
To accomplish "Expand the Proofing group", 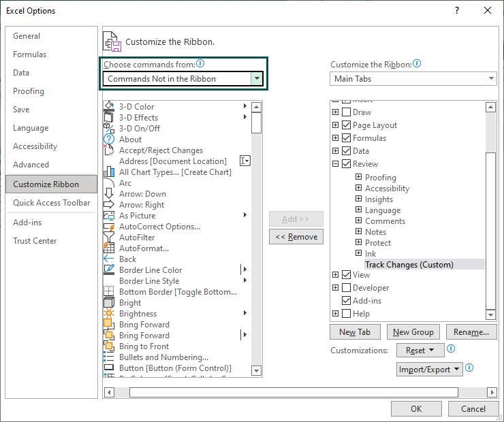I will pyautogui.click(x=358, y=177).
